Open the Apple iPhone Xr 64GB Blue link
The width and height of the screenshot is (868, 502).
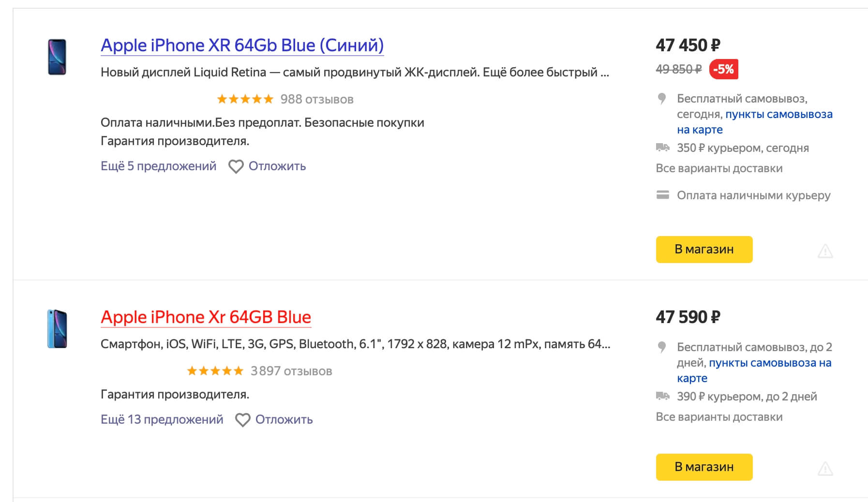(x=206, y=317)
